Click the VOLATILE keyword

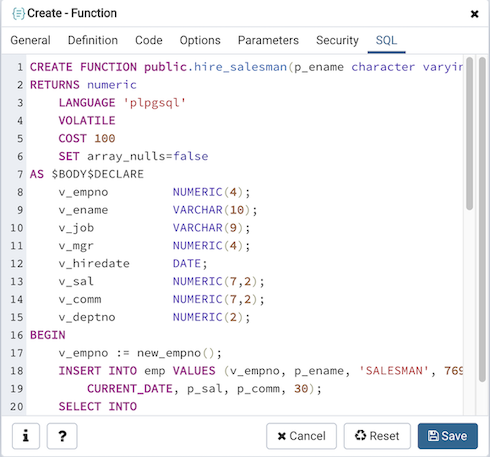tap(87, 120)
